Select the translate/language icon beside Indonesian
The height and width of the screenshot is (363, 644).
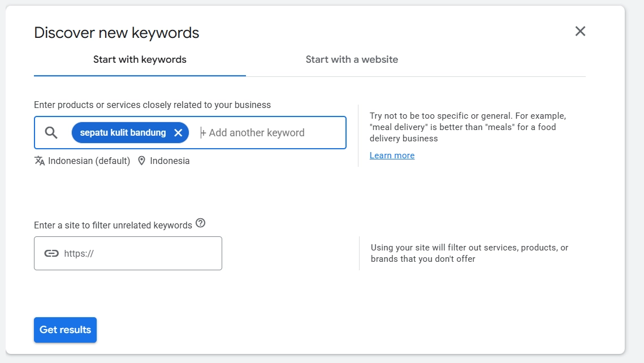click(x=39, y=161)
